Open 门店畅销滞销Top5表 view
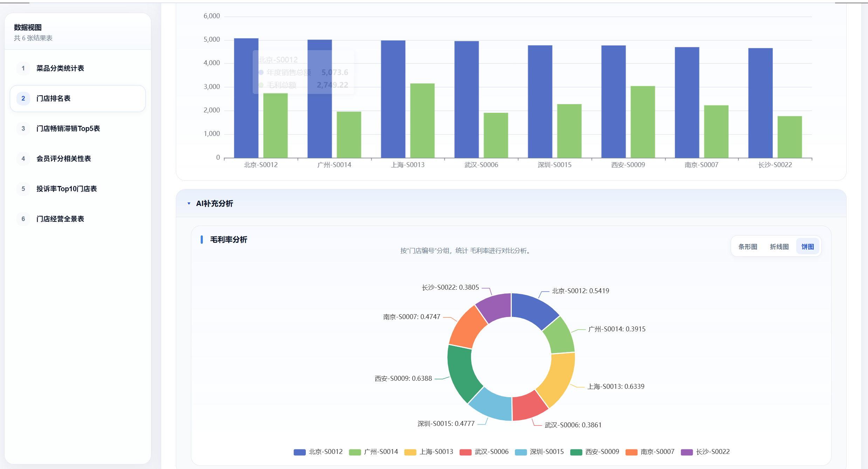Viewport: 868px width, 469px height. [x=78, y=129]
